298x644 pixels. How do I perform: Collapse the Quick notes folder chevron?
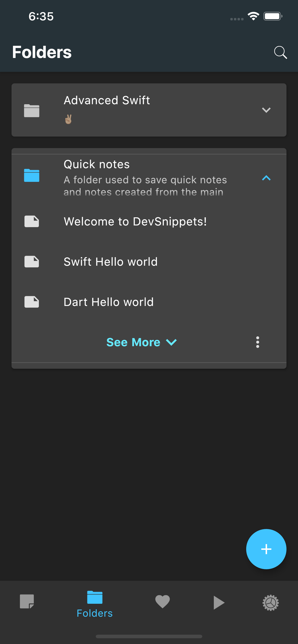[x=266, y=178]
